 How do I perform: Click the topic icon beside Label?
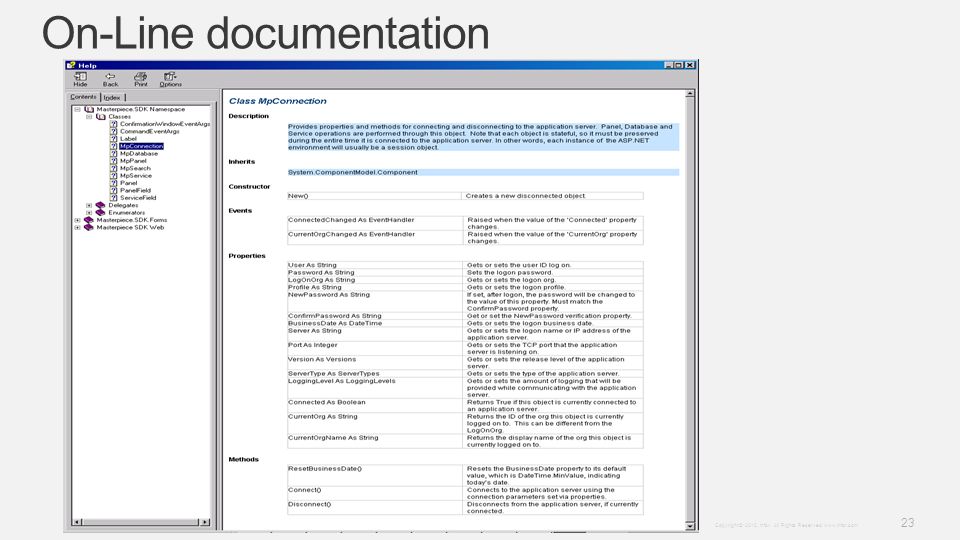(113, 138)
